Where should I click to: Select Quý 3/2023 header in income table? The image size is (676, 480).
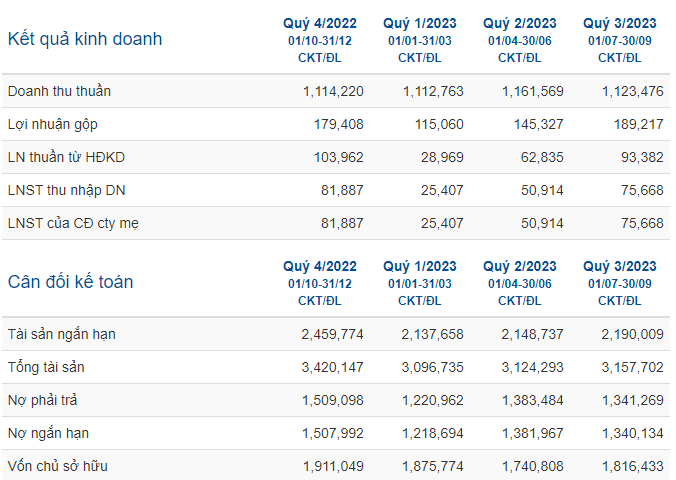click(620, 23)
